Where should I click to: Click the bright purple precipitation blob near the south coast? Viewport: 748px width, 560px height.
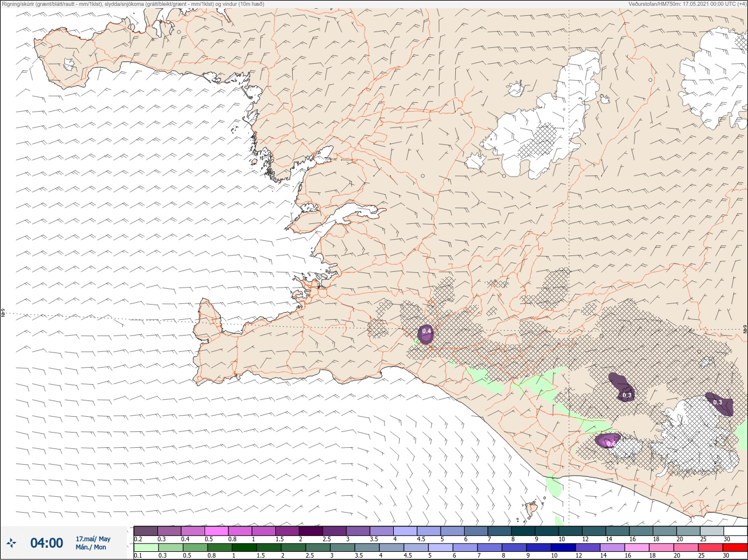(x=608, y=440)
